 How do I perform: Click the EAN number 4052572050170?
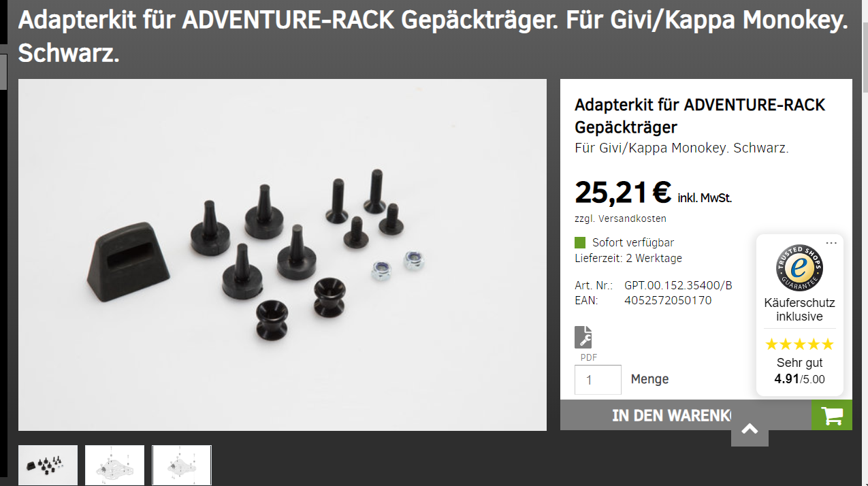coord(668,300)
